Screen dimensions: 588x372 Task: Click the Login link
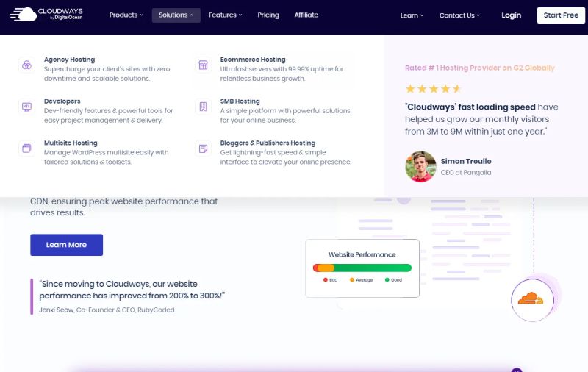[x=511, y=15]
